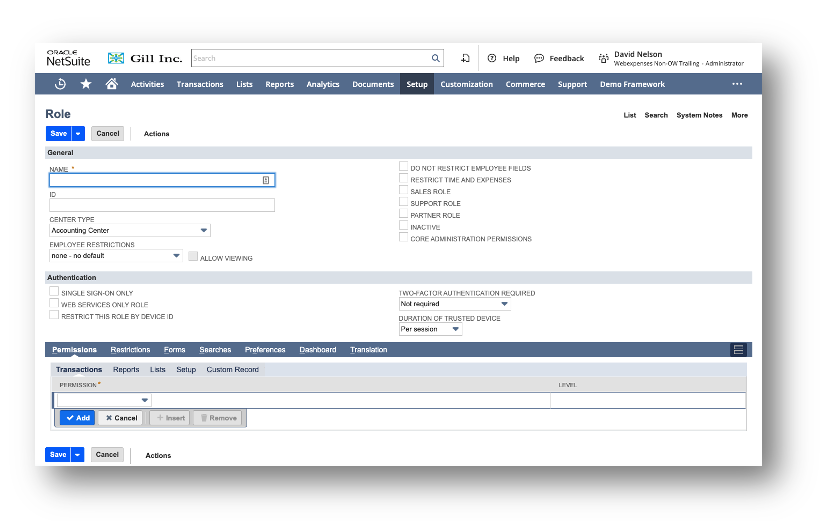824x521 pixels.
Task: Open the Customization menu
Action: [467, 84]
